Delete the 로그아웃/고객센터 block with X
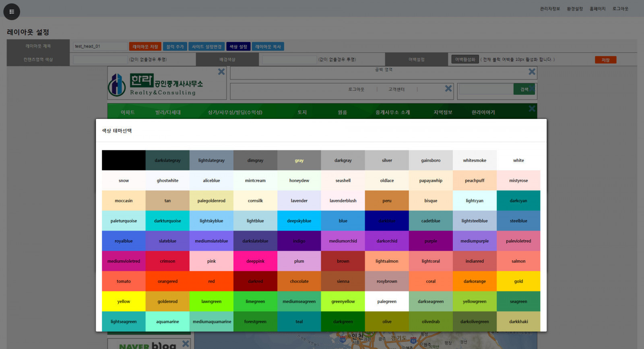The width and height of the screenshot is (644, 349). (448, 88)
